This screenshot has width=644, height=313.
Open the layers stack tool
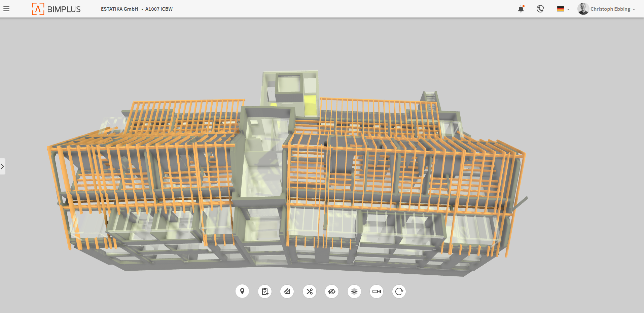click(354, 291)
